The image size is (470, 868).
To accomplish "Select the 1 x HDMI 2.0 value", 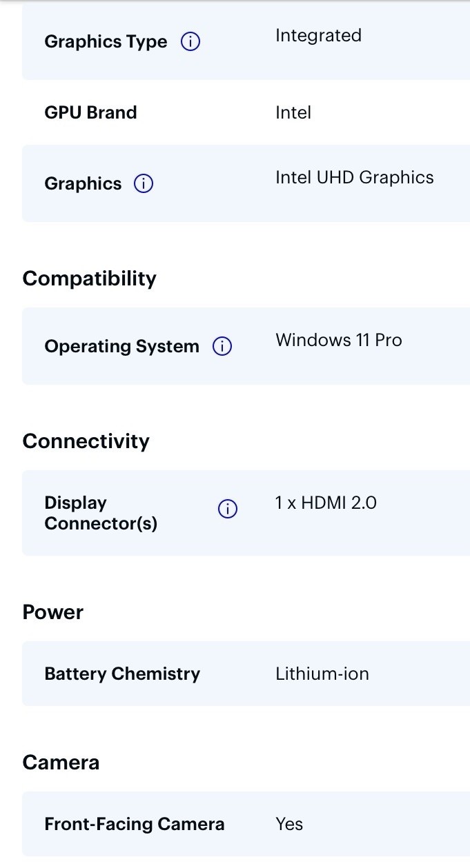I will 326,503.
